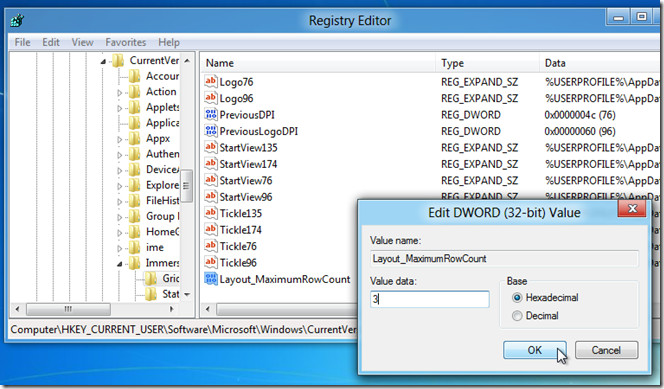Click the StartView76 string icon
664x389 pixels.
210,180
